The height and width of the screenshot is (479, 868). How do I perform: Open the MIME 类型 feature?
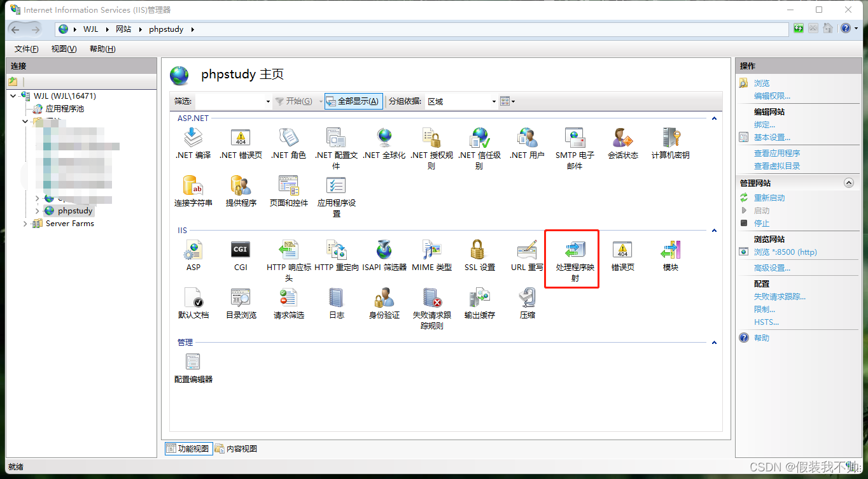click(x=431, y=256)
